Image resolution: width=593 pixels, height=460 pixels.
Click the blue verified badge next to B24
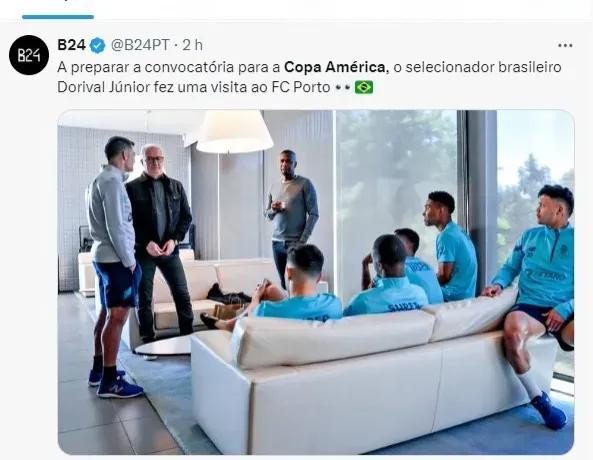coord(98,45)
